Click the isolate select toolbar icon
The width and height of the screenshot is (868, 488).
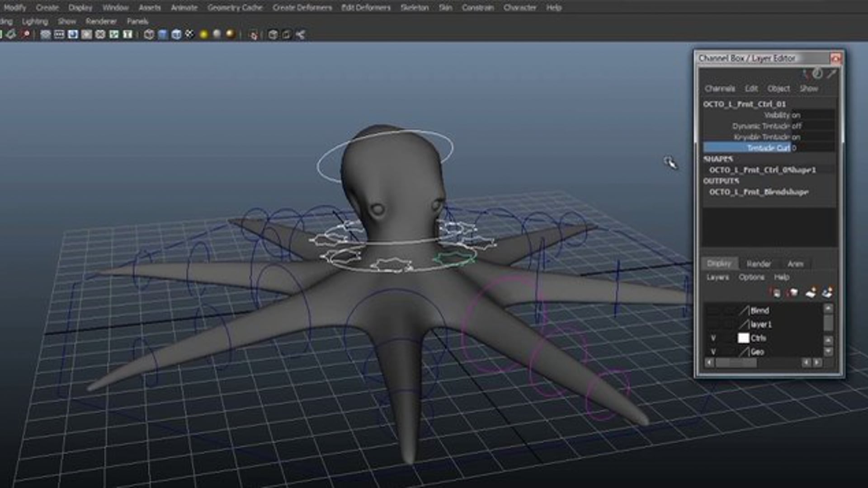pos(254,35)
